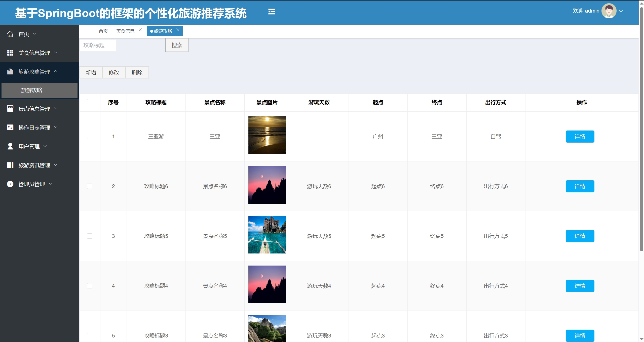Check the row 攻略标题6 checkbox

pos(90,186)
